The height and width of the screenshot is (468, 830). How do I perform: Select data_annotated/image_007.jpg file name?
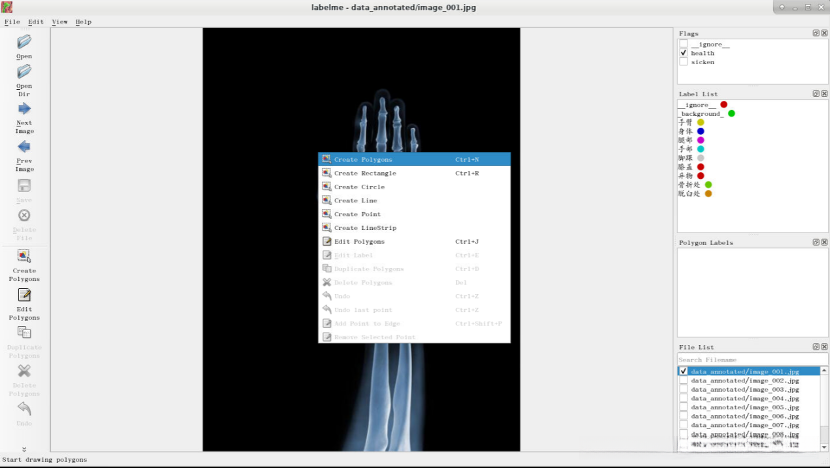pyautogui.click(x=745, y=425)
